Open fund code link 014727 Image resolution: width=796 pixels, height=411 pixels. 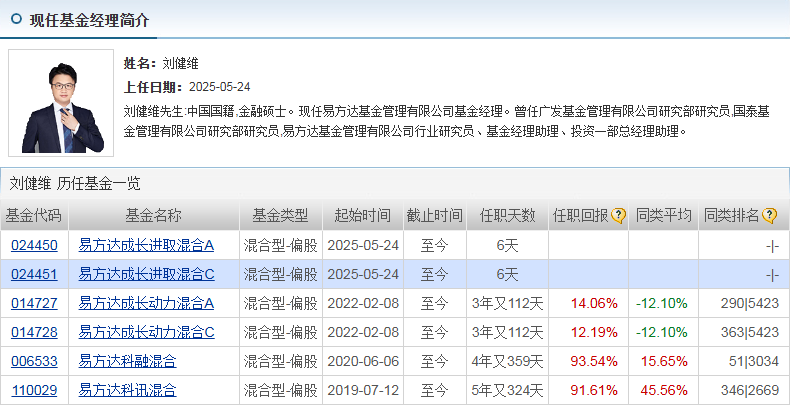pyautogui.click(x=34, y=303)
